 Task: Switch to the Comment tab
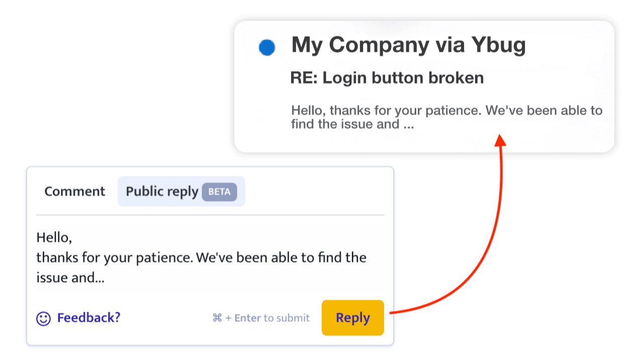pyautogui.click(x=75, y=191)
